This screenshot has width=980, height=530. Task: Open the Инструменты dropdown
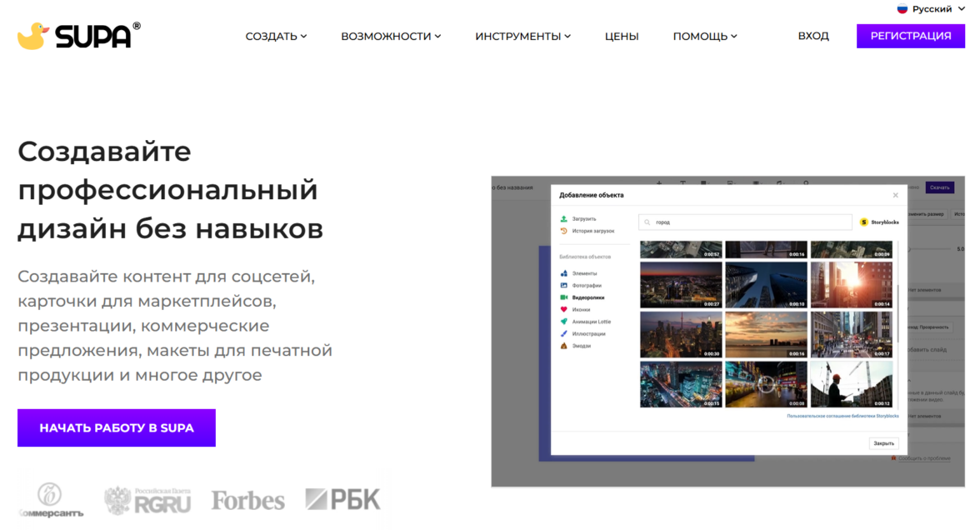click(522, 37)
